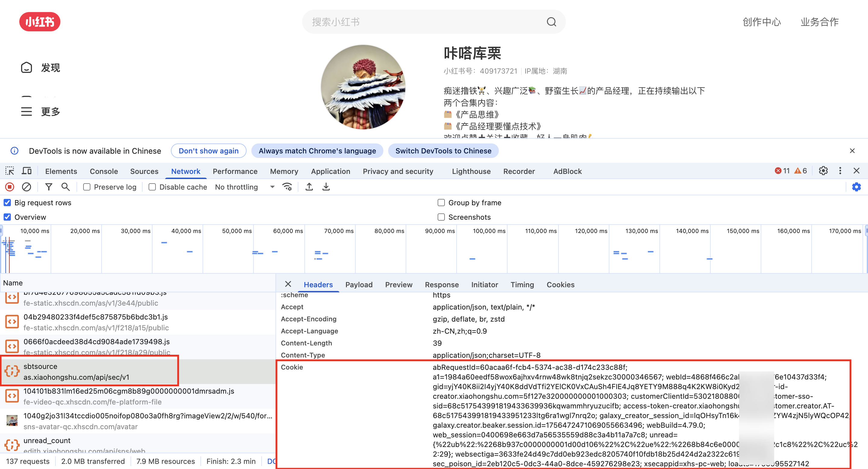
Task: Click Always match Chrome's language
Action: click(317, 151)
